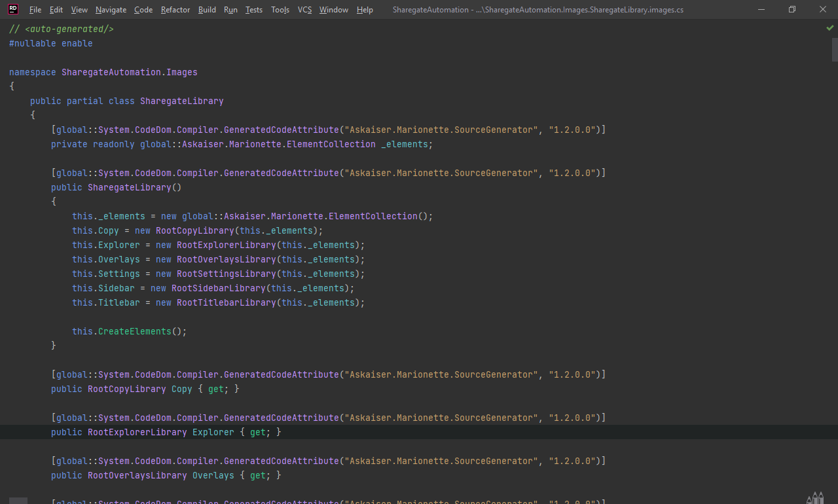The image size is (838, 504).
Task: Click 'this.Copy = new RootCopyLibrary' line
Action: (x=198, y=231)
